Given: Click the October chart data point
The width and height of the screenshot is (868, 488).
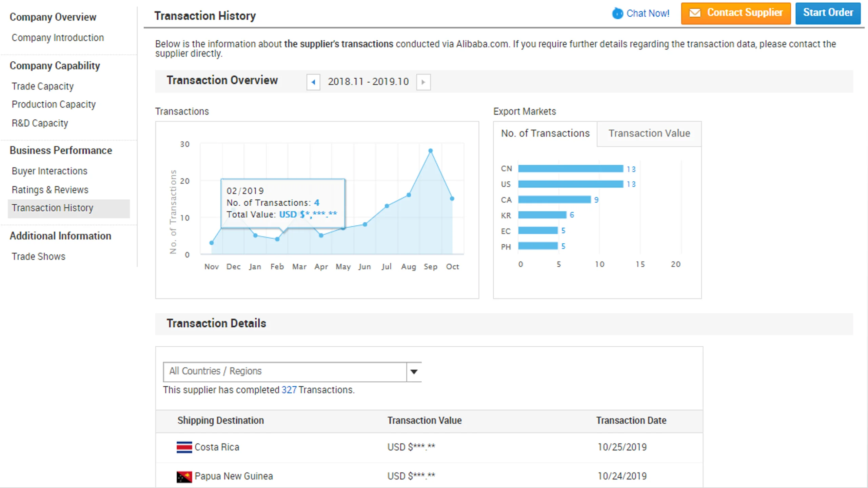Looking at the screenshot, I should (452, 199).
